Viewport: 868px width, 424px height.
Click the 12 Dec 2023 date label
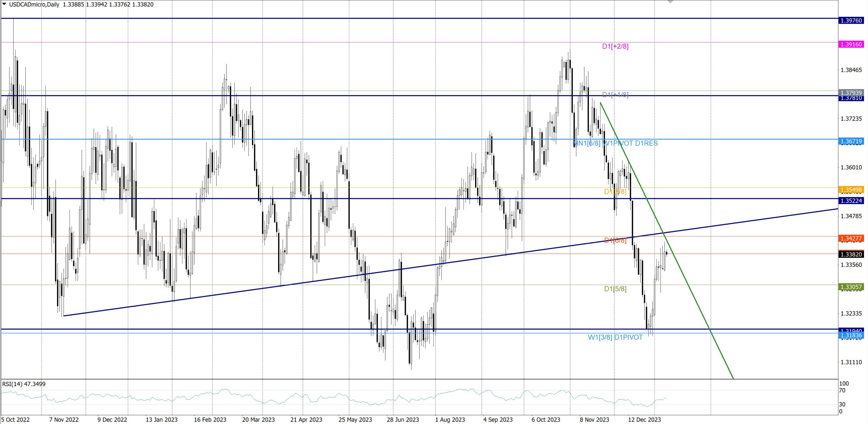pyautogui.click(x=644, y=420)
